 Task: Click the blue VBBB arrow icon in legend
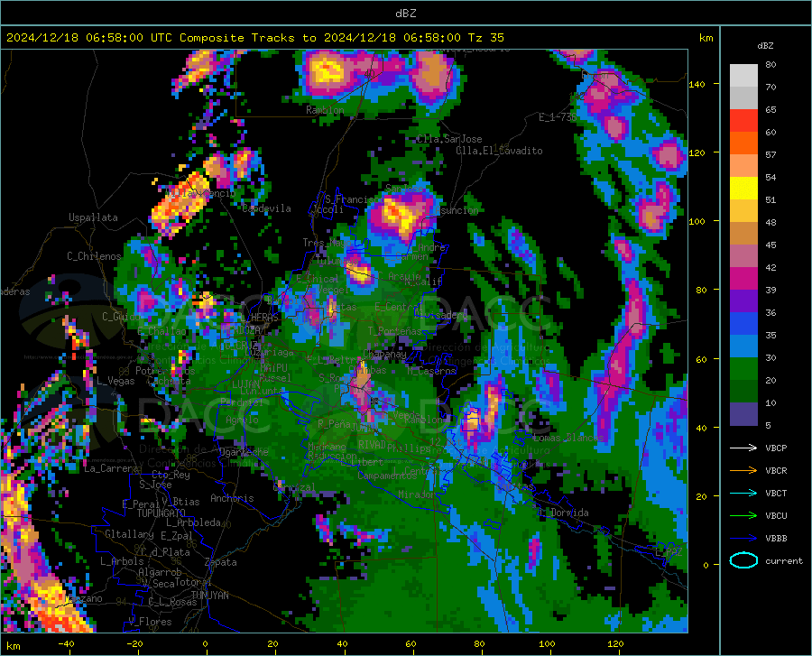743,539
